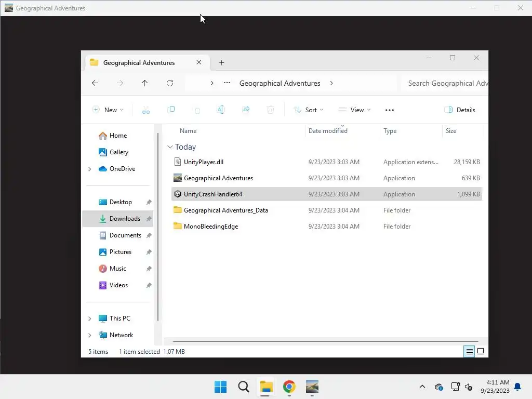
Task: Select UnityPlayer.dll file
Action: point(326,162)
